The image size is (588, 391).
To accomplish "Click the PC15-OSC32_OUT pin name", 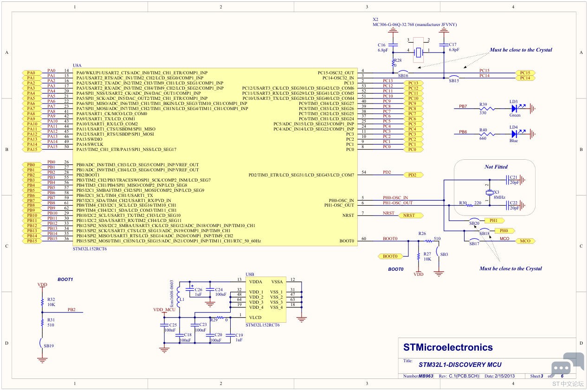I will click(x=336, y=73).
